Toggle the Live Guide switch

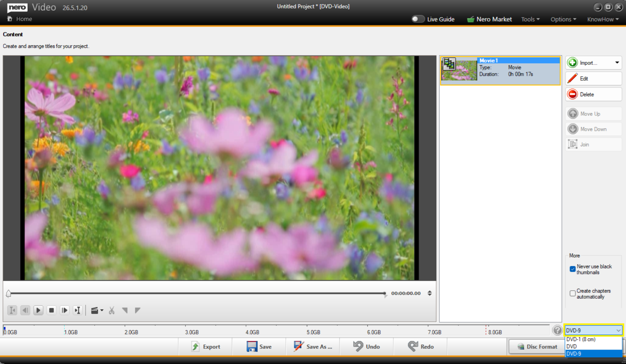(418, 19)
